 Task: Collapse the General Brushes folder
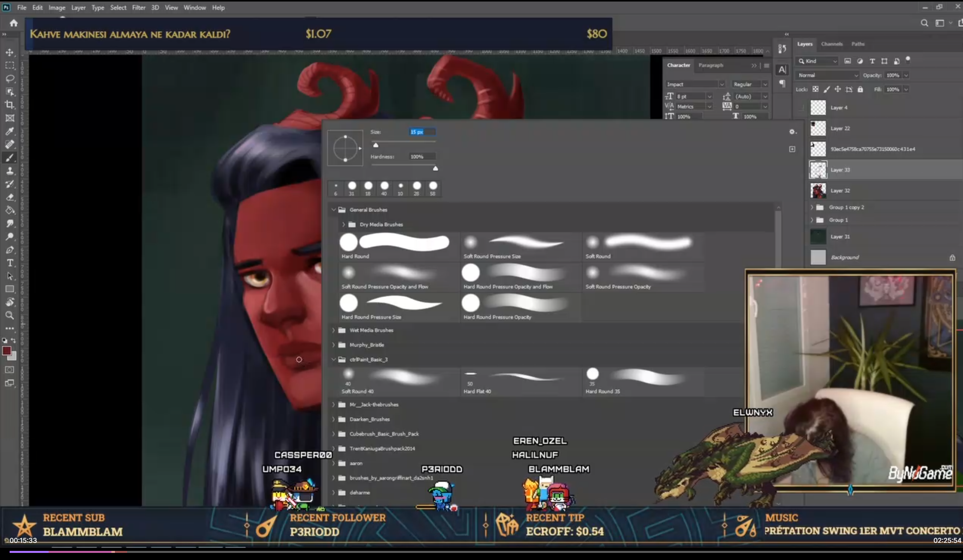(334, 209)
